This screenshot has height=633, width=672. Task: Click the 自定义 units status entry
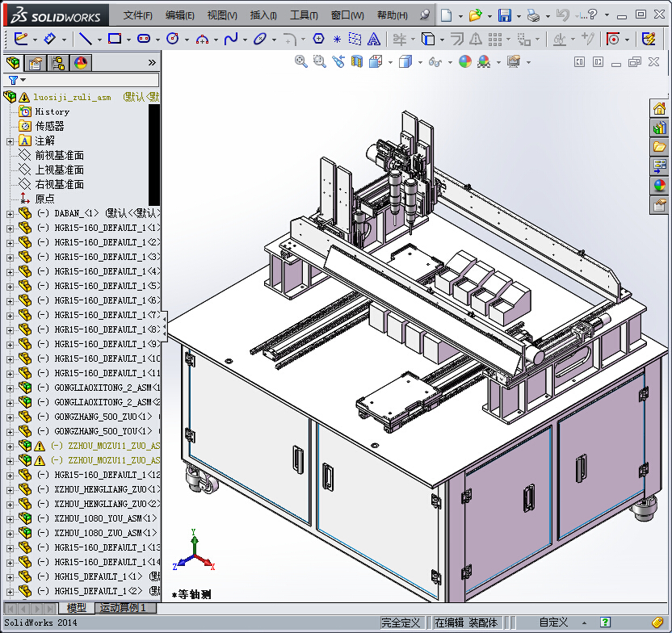coord(553,623)
